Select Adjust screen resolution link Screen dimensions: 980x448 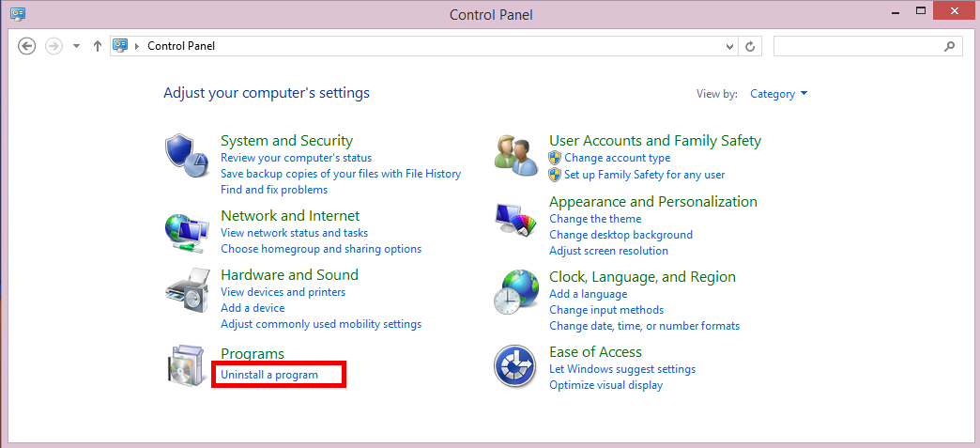[x=608, y=251]
